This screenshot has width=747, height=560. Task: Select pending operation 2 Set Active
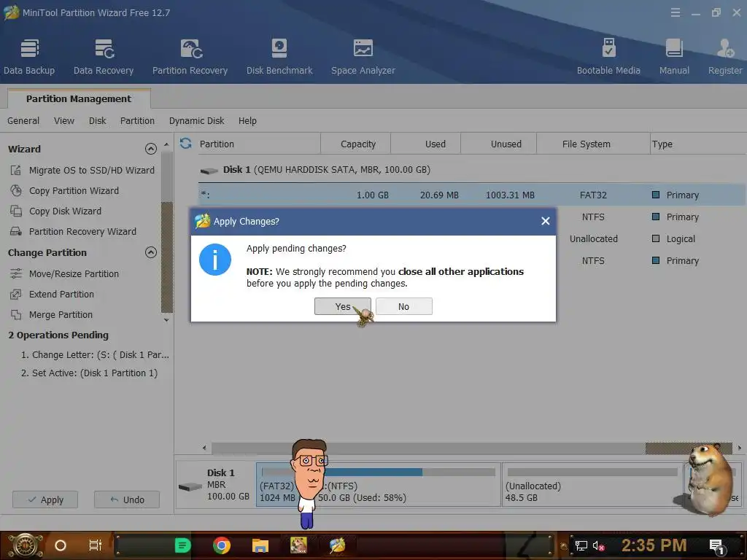point(89,373)
